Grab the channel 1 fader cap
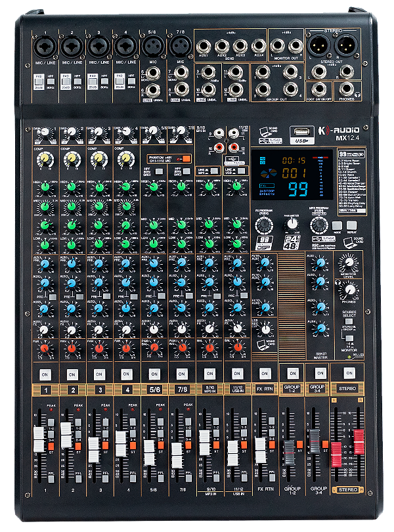This screenshot has width=394, height=532. [39, 439]
